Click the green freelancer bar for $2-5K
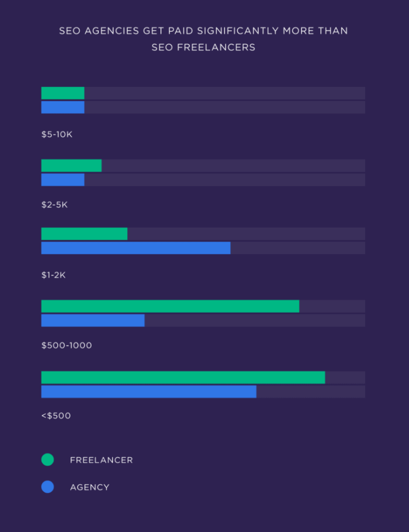409x532 pixels. [72, 166]
